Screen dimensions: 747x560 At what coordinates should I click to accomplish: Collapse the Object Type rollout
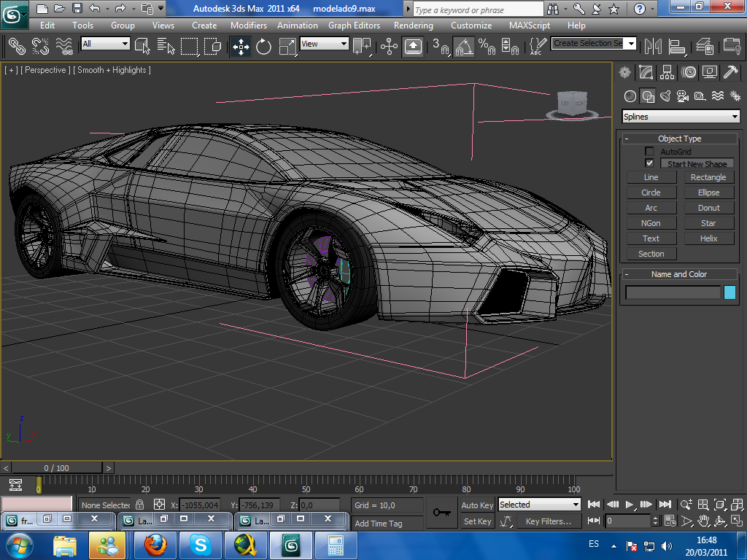pos(679,139)
